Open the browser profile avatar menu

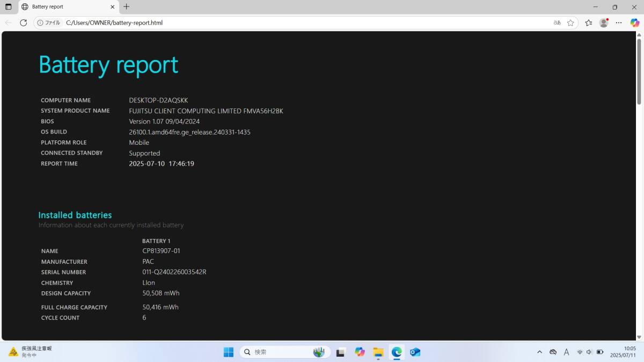tap(603, 23)
